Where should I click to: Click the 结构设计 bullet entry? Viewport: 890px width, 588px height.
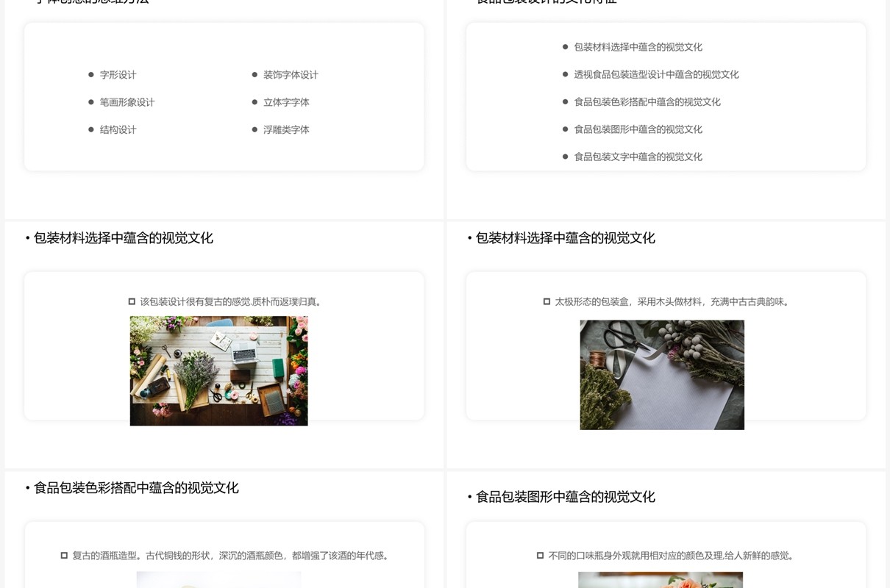118,129
